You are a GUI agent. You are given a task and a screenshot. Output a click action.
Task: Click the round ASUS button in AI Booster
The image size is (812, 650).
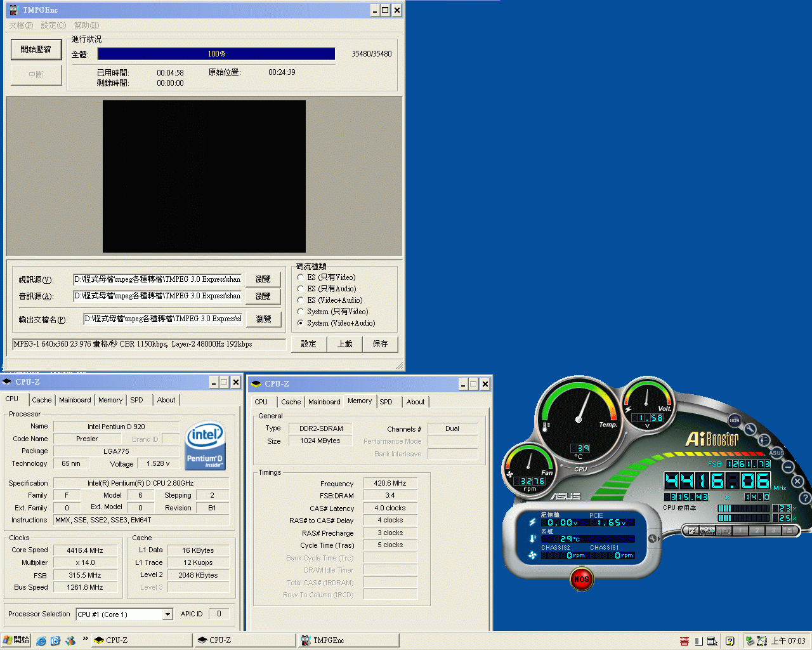(x=776, y=453)
